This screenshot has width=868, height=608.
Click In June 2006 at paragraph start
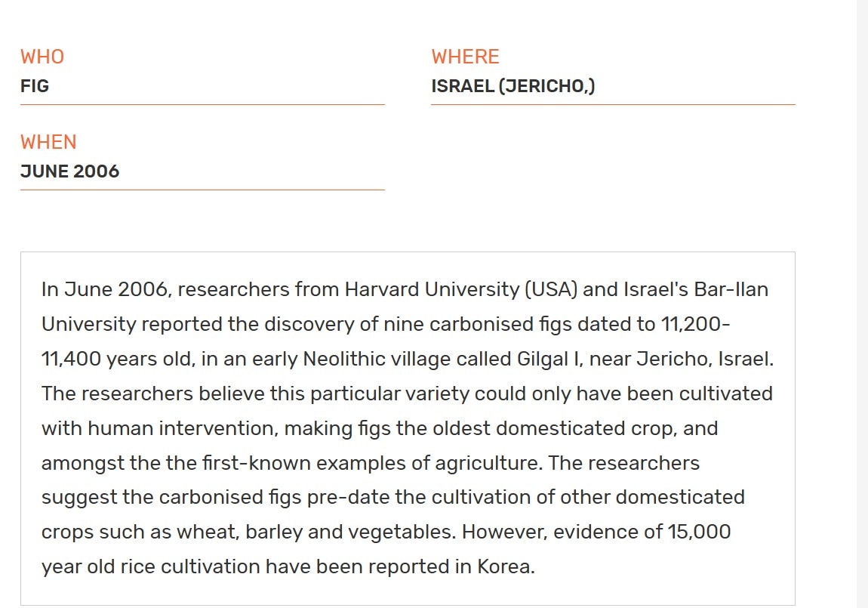(103, 289)
